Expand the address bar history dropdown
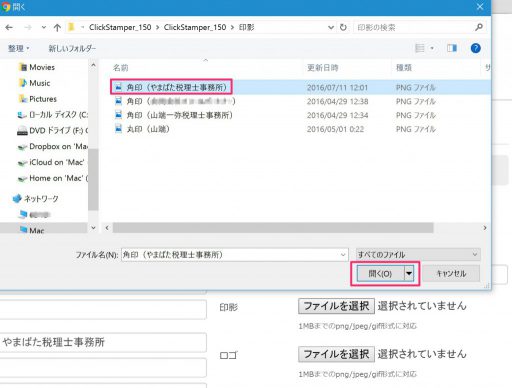512x388 pixels. [x=331, y=27]
